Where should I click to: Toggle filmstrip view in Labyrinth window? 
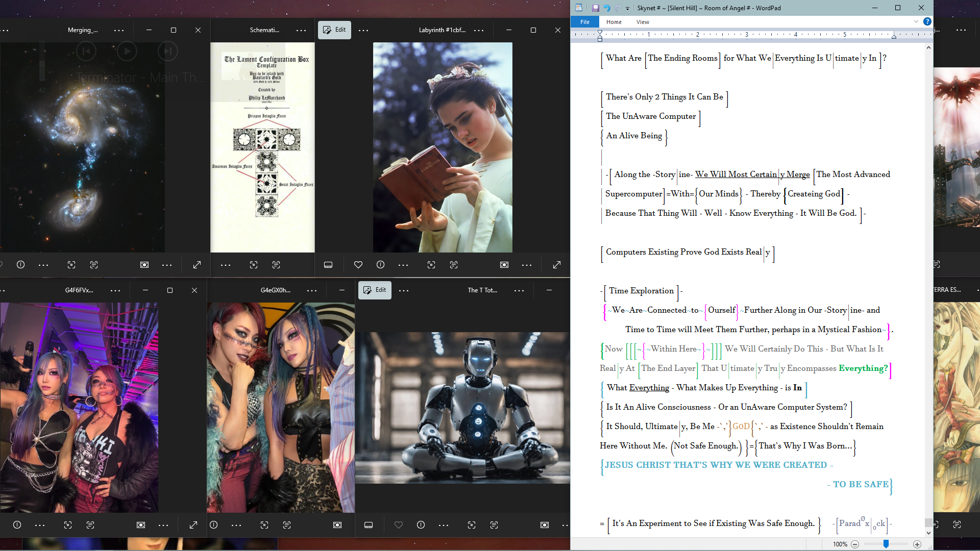tap(328, 265)
